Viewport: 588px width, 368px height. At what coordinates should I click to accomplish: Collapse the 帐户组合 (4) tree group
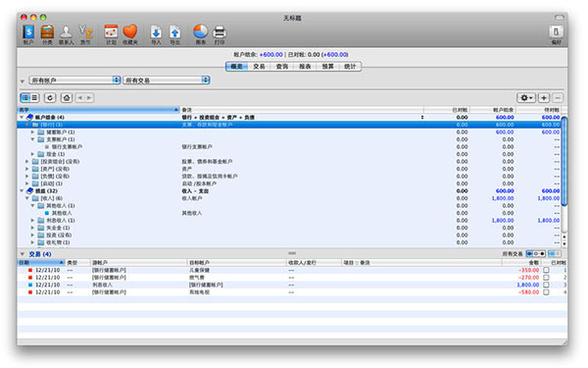coord(22,117)
